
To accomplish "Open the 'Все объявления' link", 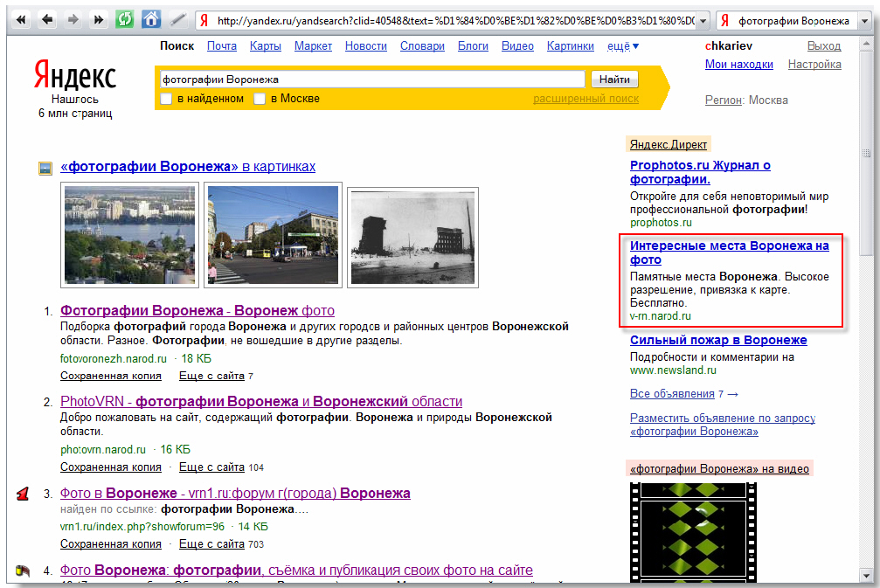I will coord(672,394).
